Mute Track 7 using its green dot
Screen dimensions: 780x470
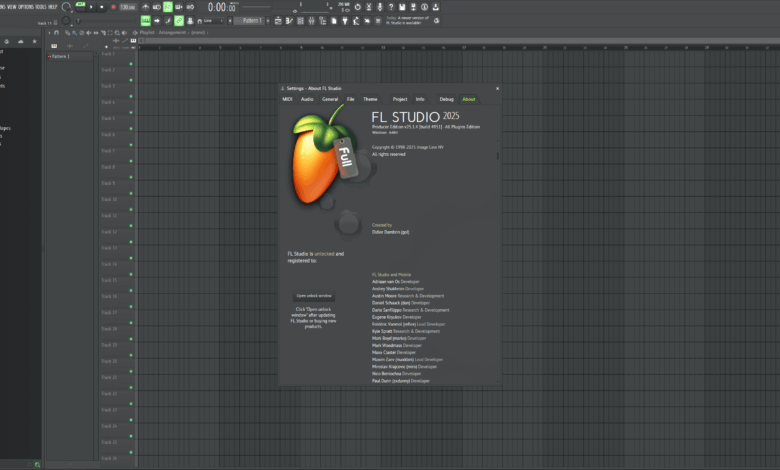[x=131, y=161]
